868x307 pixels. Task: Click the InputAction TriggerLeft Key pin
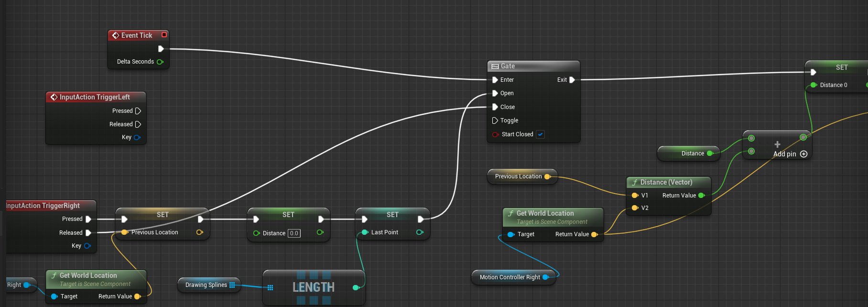coord(137,137)
